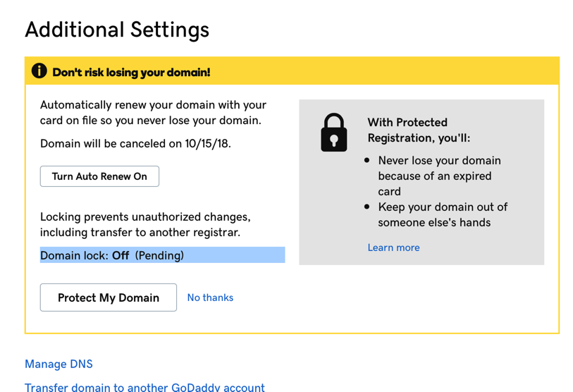Image resolution: width=573 pixels, height=392 pixels.
Task: Click the "Automatically renew your domain" paragraph
Action: [153, 113]
